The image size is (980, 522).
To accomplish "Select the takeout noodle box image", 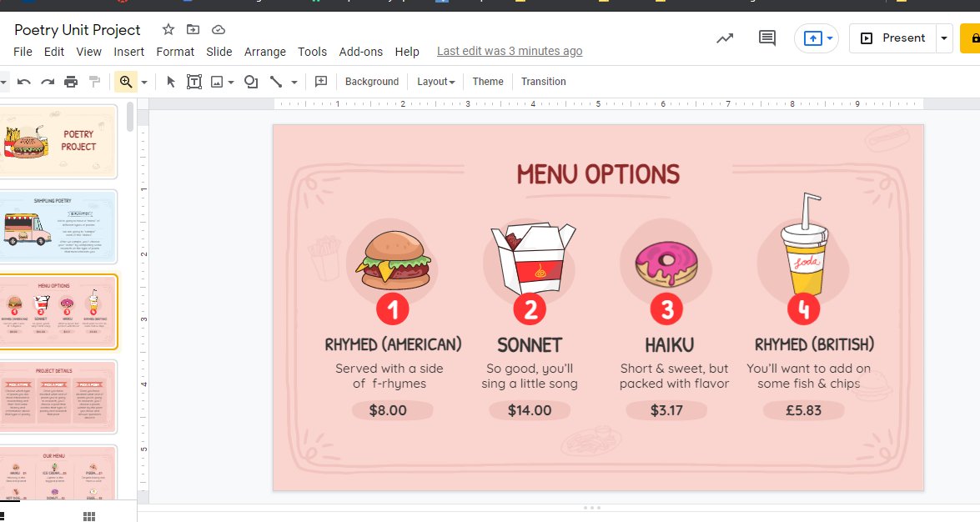I will pyautogui.click(x=532, y=258).
